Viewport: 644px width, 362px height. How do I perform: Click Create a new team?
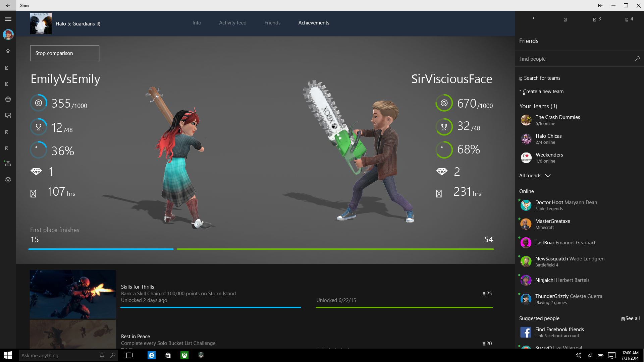click(542, 92)
